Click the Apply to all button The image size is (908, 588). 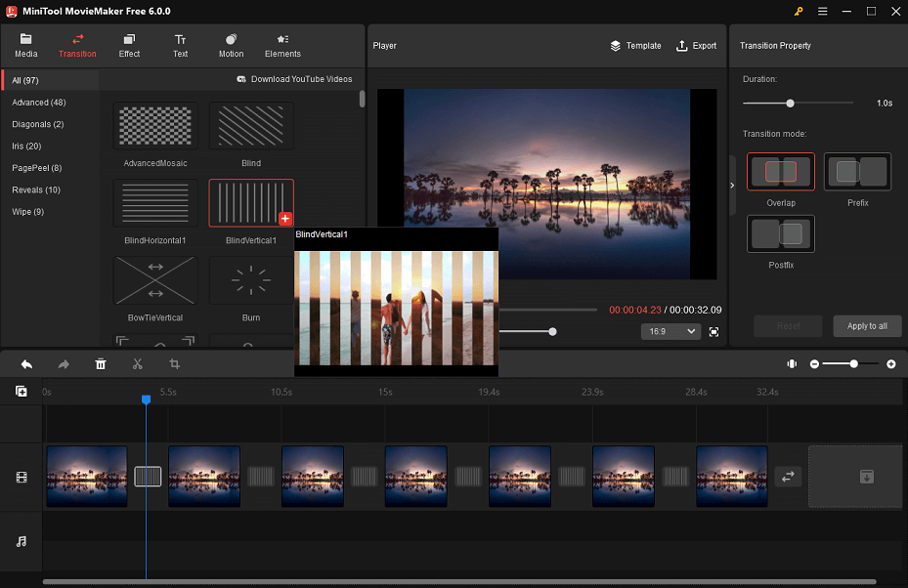(867, 325)
